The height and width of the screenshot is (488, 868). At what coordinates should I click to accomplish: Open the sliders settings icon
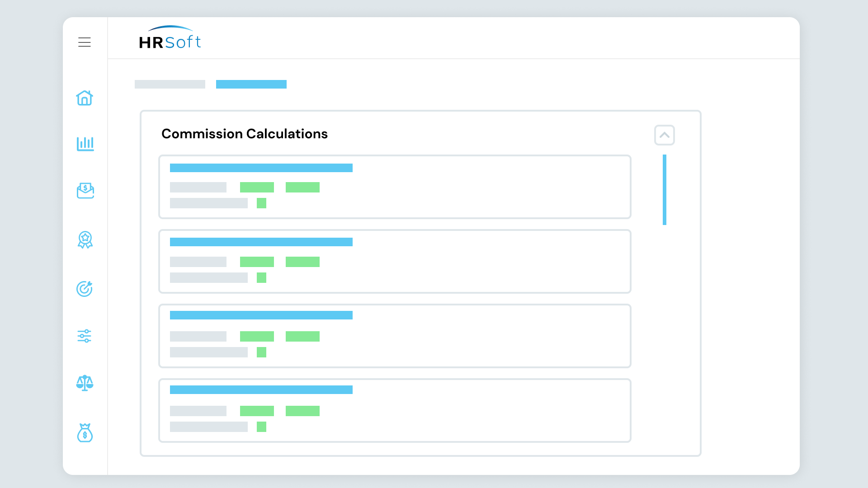click(x=85, y=336)
